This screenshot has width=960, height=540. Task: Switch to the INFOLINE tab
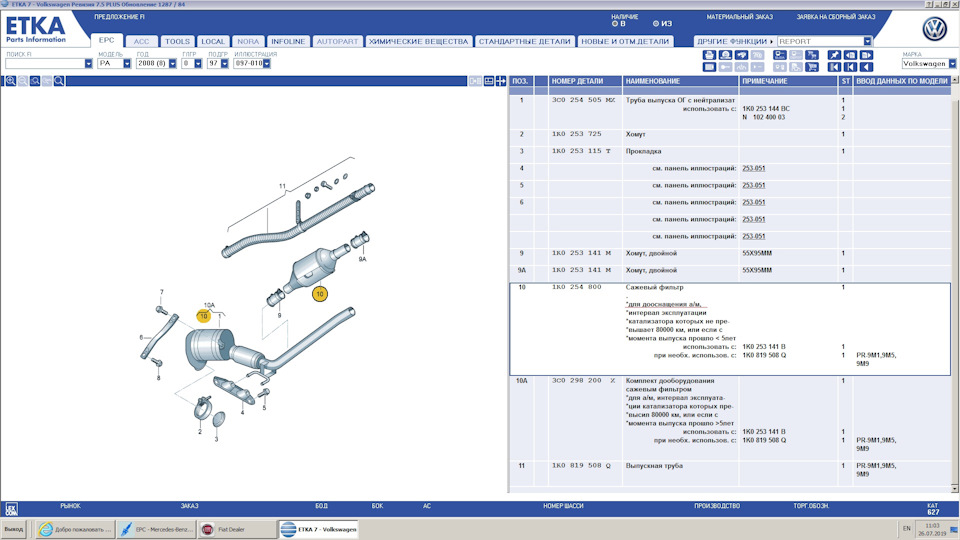coord(288,41)
